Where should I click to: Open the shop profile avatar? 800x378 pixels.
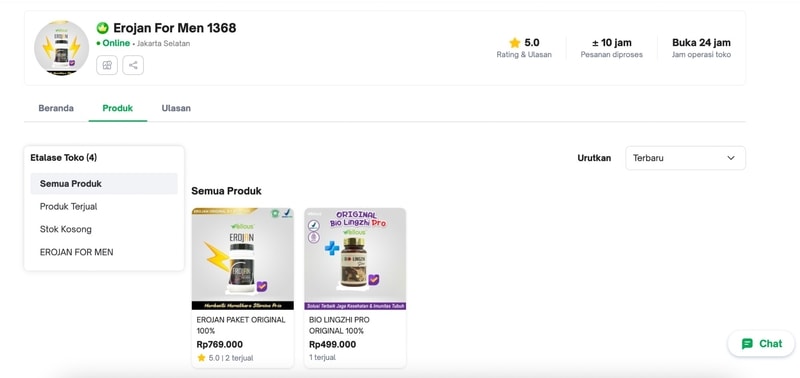click(x=61, y=48)
